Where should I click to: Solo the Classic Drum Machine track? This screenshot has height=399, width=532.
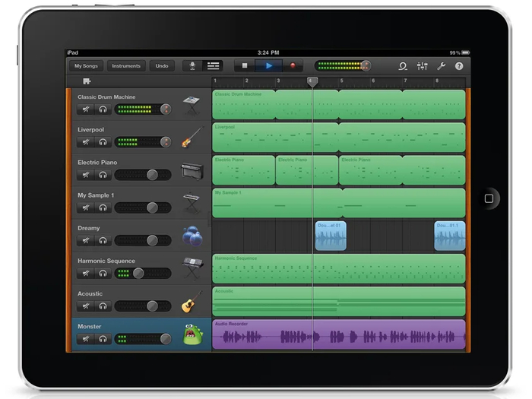pos(103,109)
